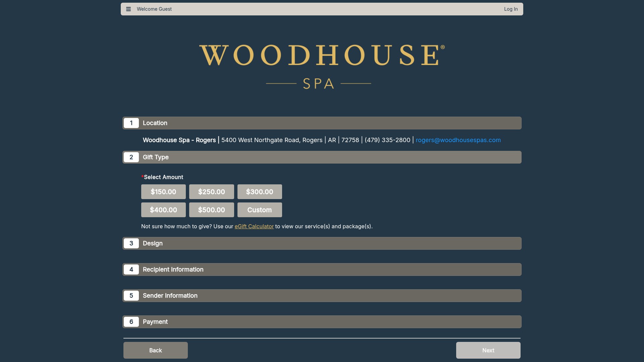Go Back to the previous step

click(x=156, y=350)
